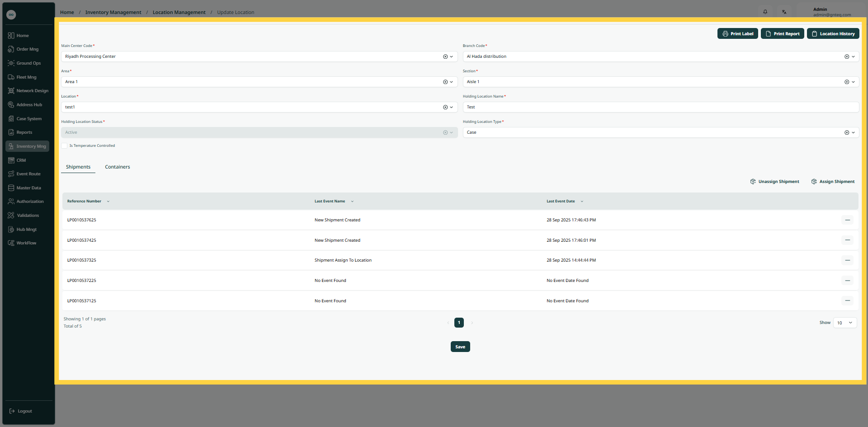
Task: Open Network Design in the sidebar
Action: click(x=28, y=91)
